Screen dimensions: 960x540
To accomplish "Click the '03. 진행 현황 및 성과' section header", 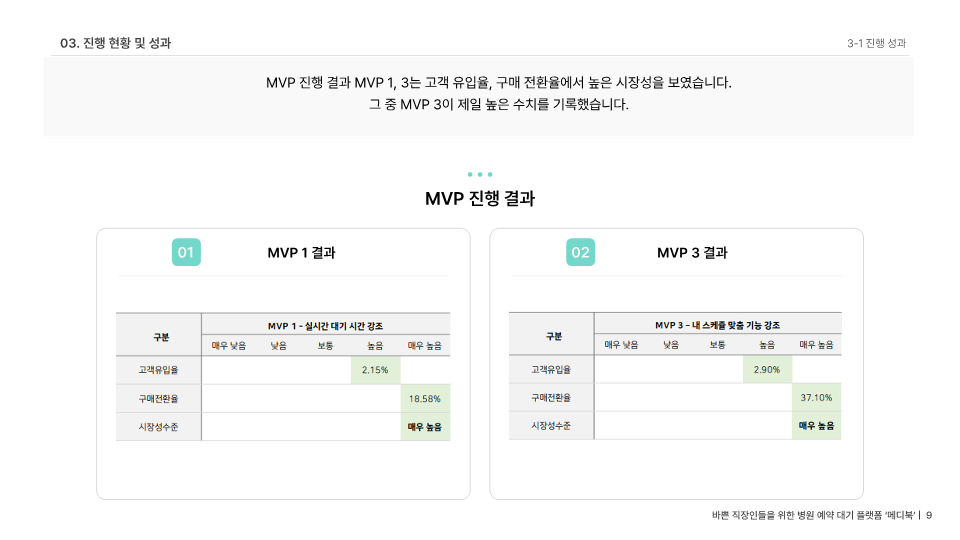I will (116, 43).
